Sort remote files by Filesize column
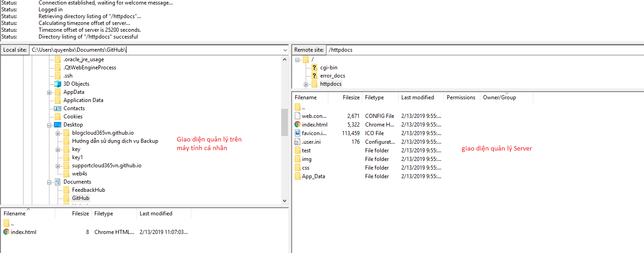The height and width of the screenshot is (253, 644). [x=346, y=97]
